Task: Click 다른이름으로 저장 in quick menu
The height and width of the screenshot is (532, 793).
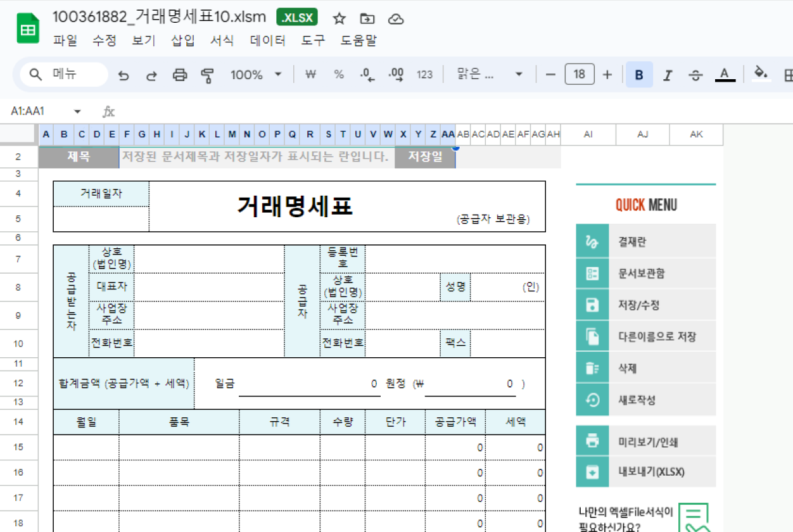Action: pyautogui.click(x=646, y=337)
